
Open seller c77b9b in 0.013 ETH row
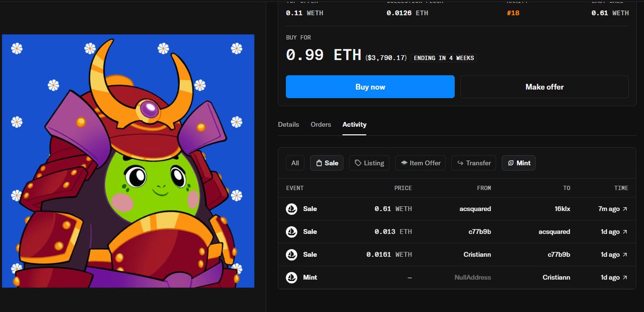pos(480,232)
